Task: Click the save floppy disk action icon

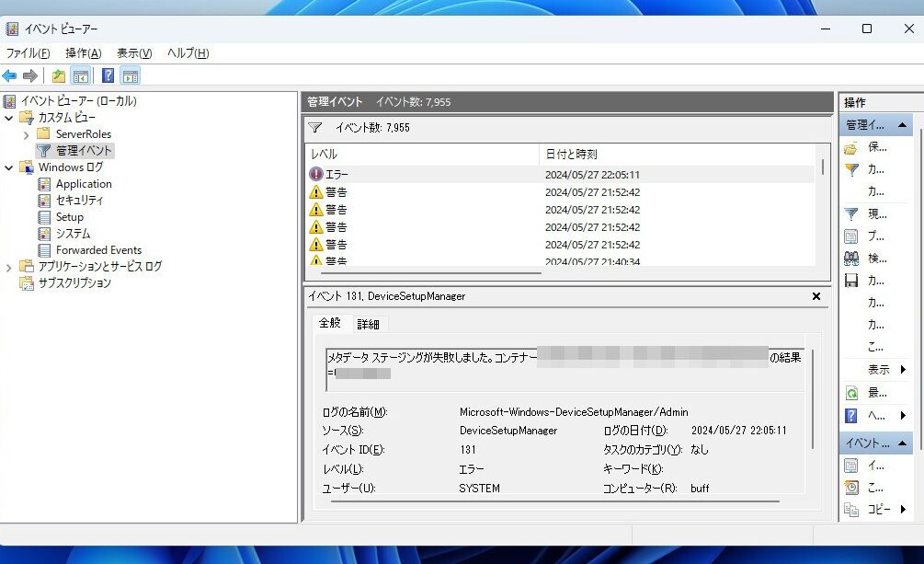Action: [x=851, y=281]
